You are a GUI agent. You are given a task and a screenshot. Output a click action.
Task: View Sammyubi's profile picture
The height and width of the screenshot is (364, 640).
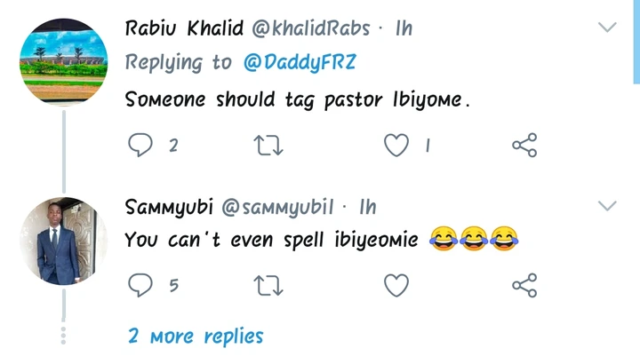click(x=63, y=241)
